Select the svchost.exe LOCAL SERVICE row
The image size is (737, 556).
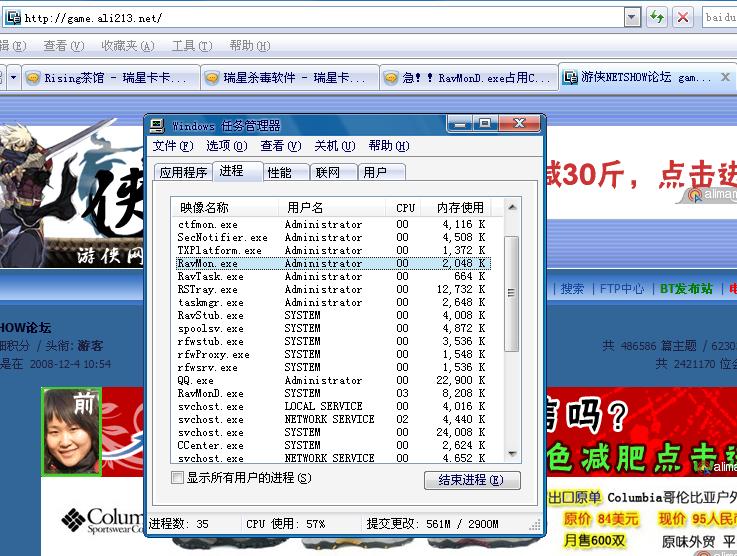pos(333,407)
